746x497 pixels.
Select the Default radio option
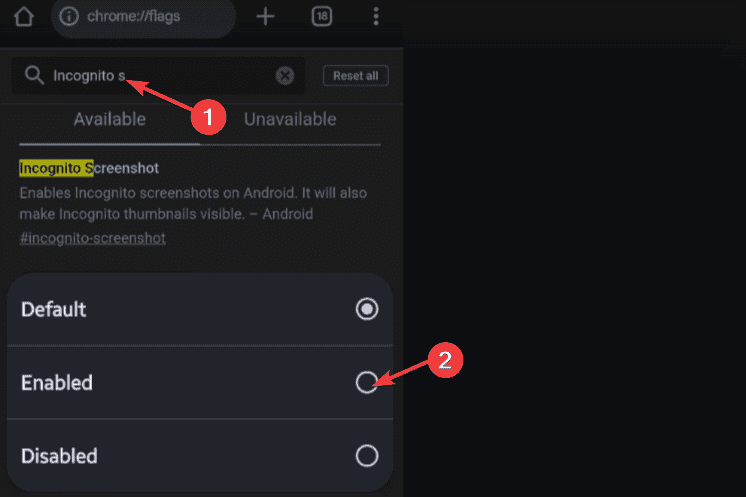tap(367, 309)
